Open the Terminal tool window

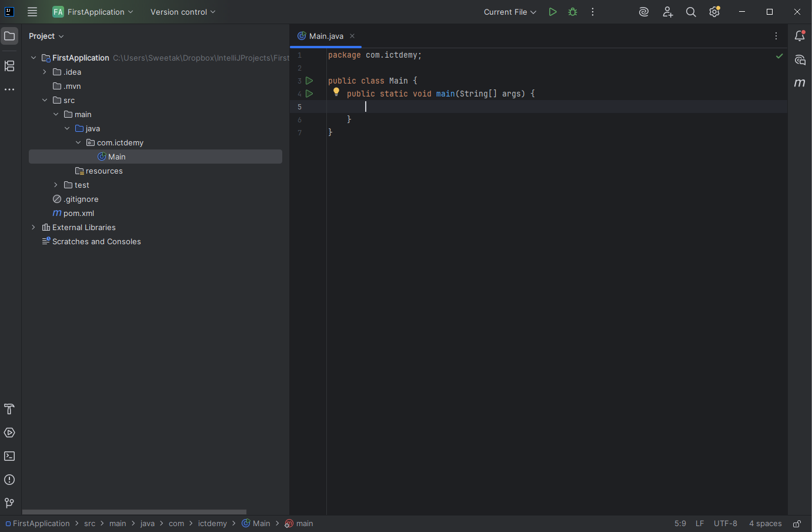[x=9, y=456]
